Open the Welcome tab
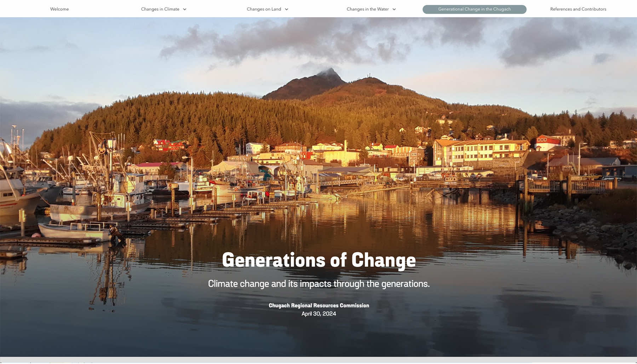Image resolution: width=637 pixels, height=364 pixels. [x=59, y=9]
